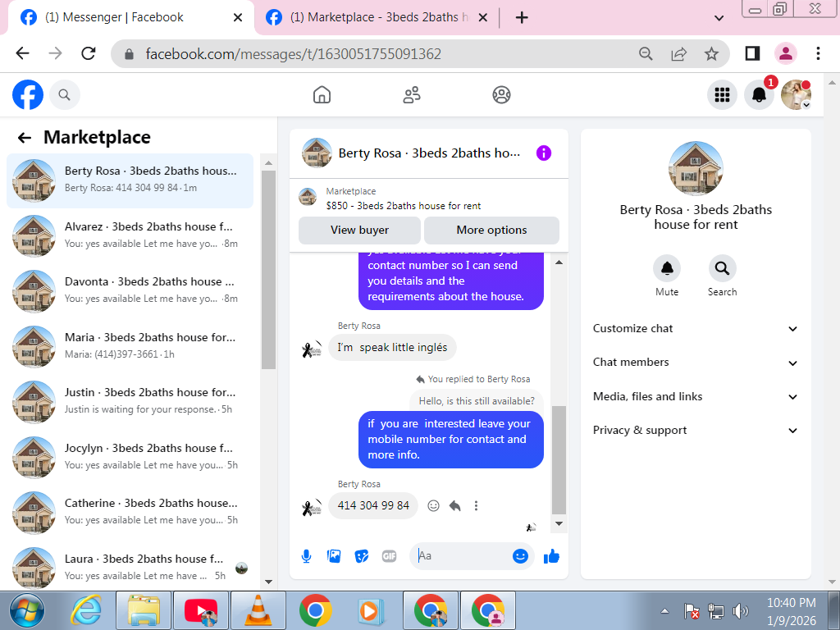The height and width of the screenshot is (630, 840).
Task: Open VLC media player from taskbar
Action: pyautogui.click(x=258, y=610)
